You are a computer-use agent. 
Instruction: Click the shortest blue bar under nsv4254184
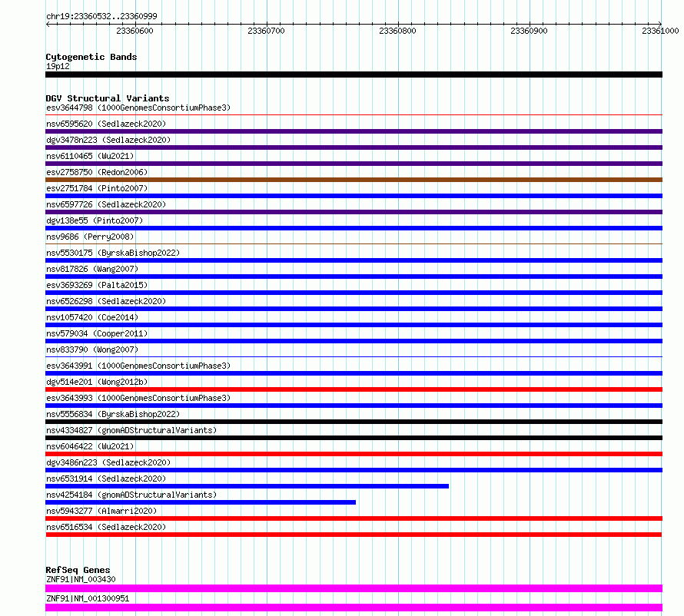tap(201, 502)
